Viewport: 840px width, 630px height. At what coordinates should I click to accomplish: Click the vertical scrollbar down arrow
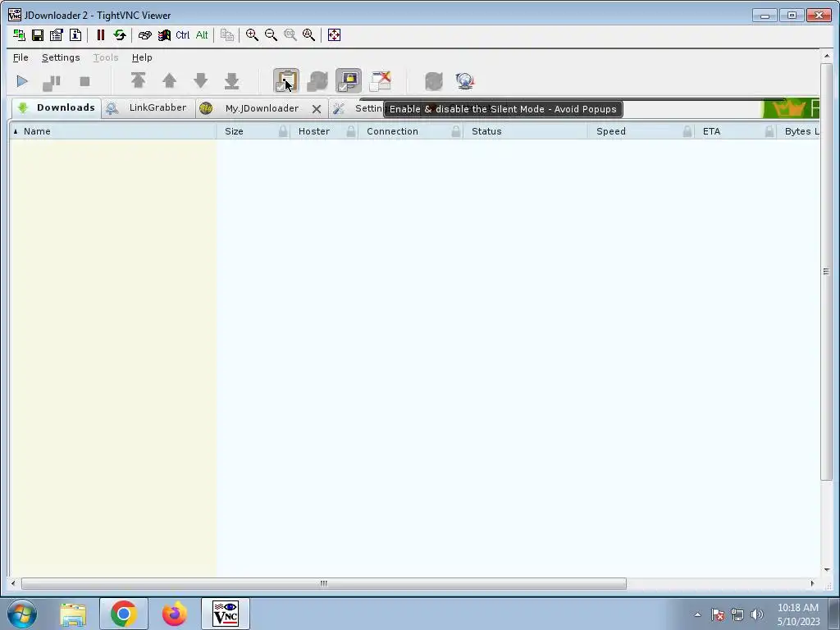(827, 570)
